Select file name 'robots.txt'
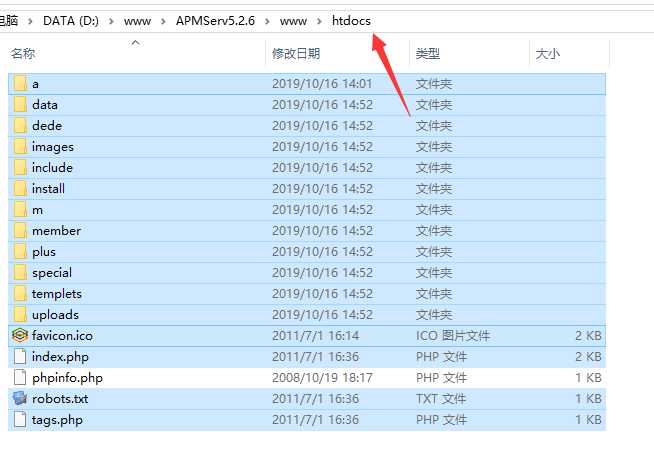Viewport: 654px width, 456px height. pos(60,399)
